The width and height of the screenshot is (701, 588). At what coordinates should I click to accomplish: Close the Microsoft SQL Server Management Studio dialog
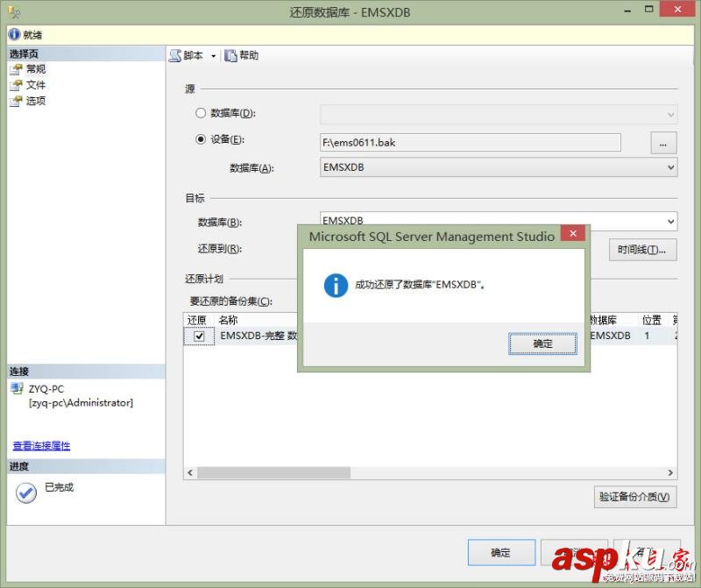pyautogui.click(x=573, y=233)
